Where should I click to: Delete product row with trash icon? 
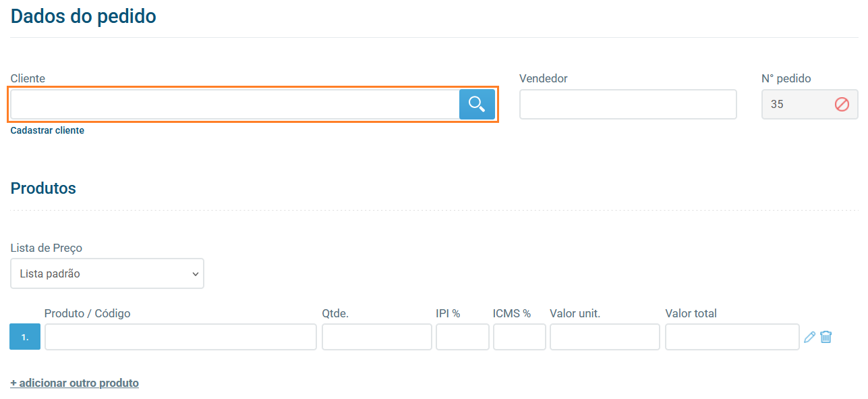826,337
